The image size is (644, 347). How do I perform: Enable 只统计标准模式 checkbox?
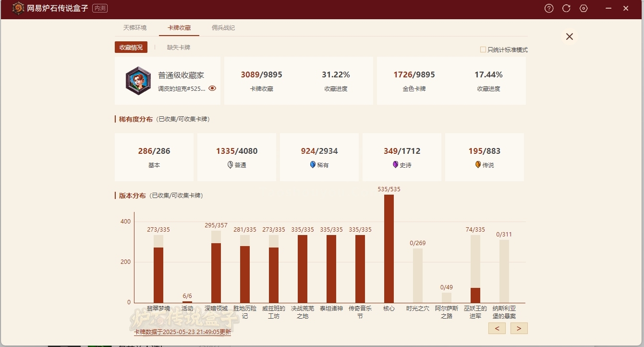coord(483,50)
